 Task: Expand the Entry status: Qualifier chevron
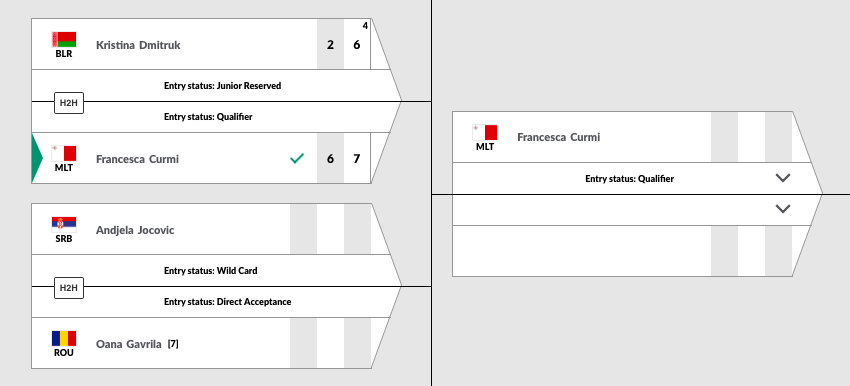coord(783,178)
